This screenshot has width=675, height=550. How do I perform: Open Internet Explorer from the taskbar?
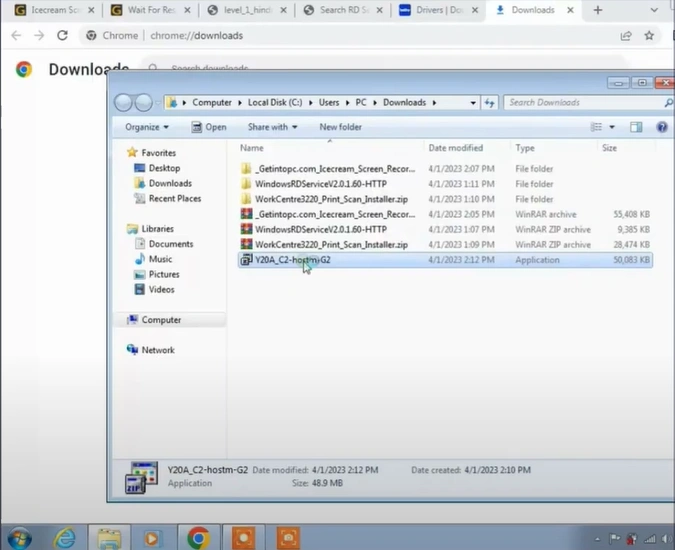65,537
